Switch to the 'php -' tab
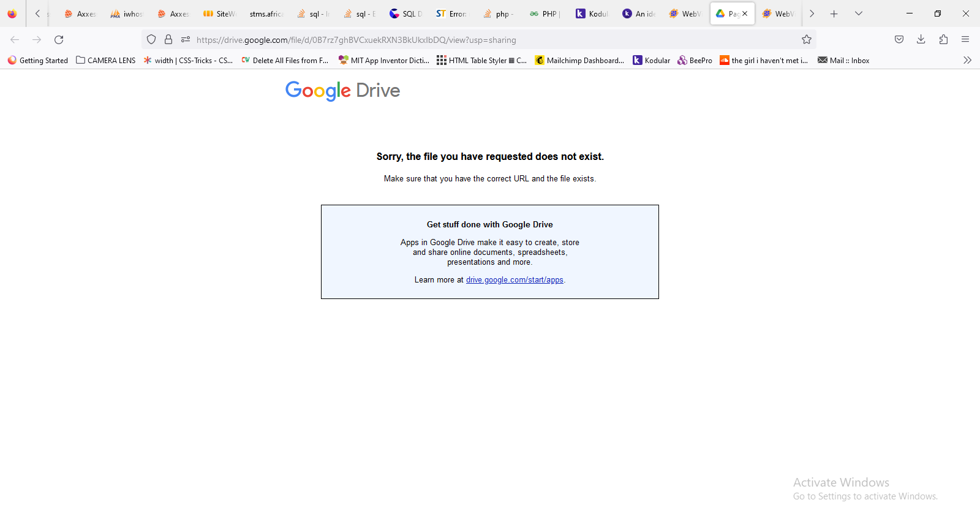Screen dimensions: 980x527 point(500,13)
